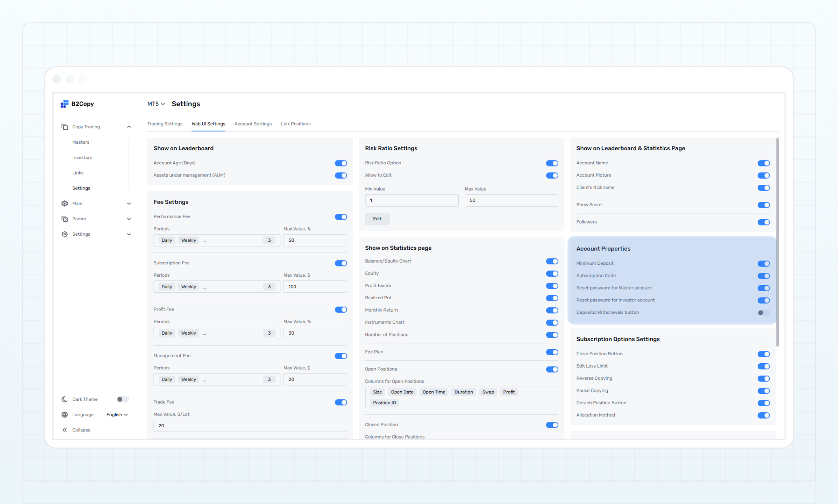The width and height of the screenshot is (838, 504).
Task: Go to Investors in the sidebar
Action: coord(82,157)
